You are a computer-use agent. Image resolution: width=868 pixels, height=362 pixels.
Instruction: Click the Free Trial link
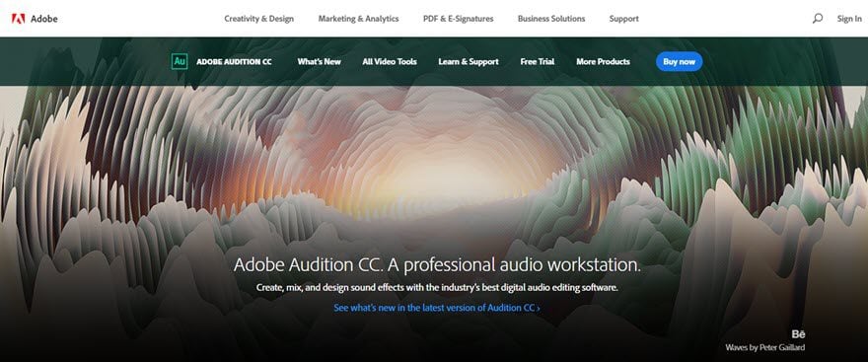coord(537,62)
